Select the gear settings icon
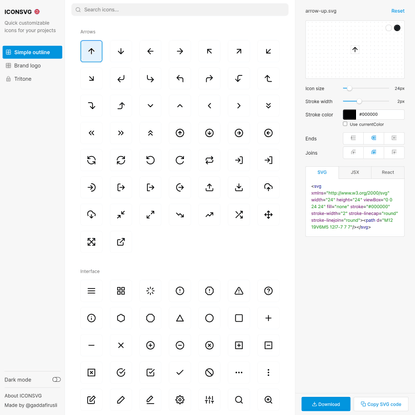The width and height of the screenshot is (415, 415). pyautogui.click(x=180, y=400)
